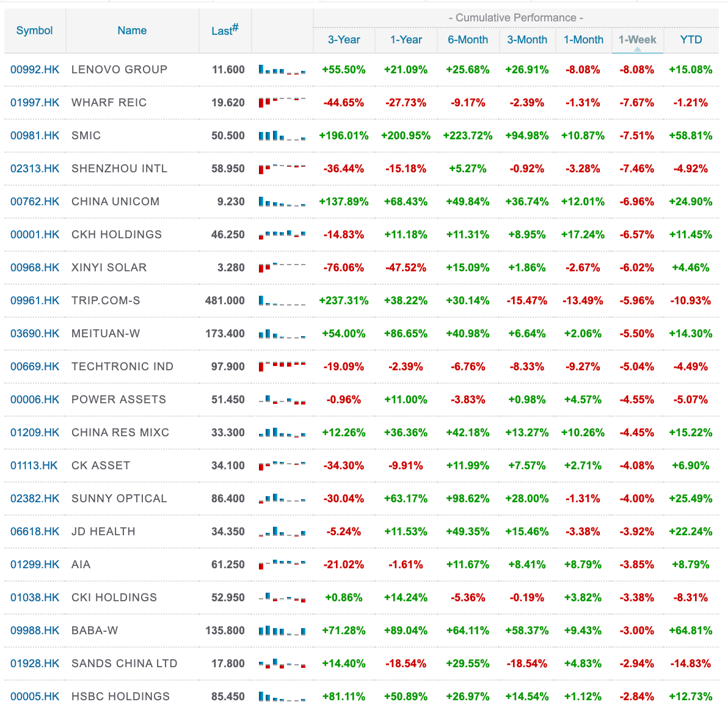Select the mini chart next to BABA-W

[x=282, y=630]
